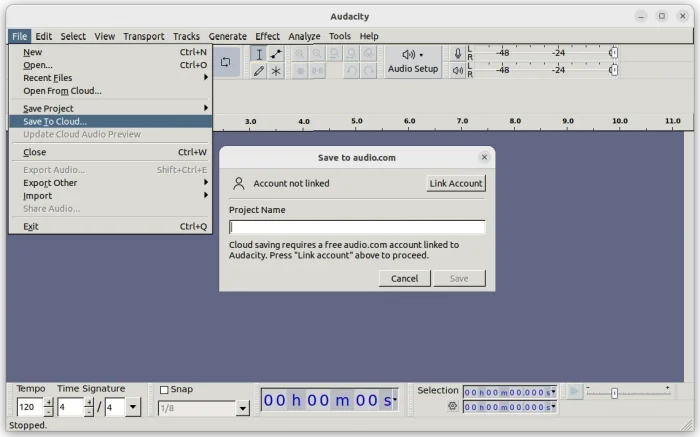The height and width of the screenshot is (437, 700).
Task: Select the Multi-tool asterisk icon
Action: pyautogui.click(x=276, y=71)
